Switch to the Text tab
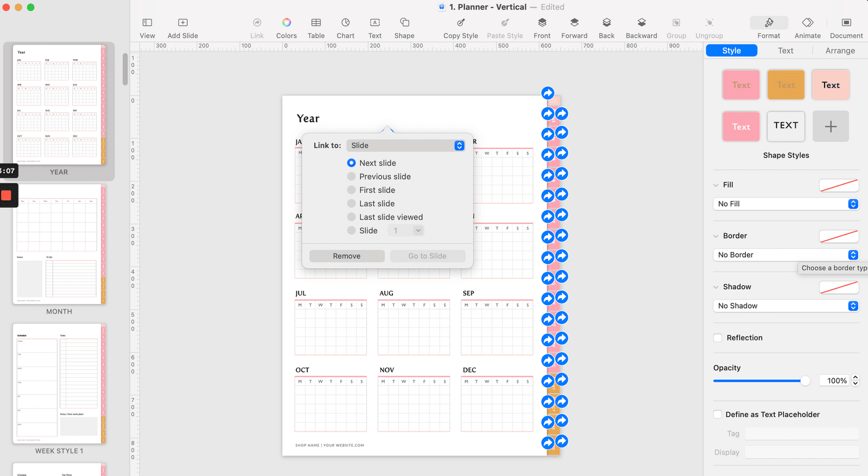 point(785,50)
